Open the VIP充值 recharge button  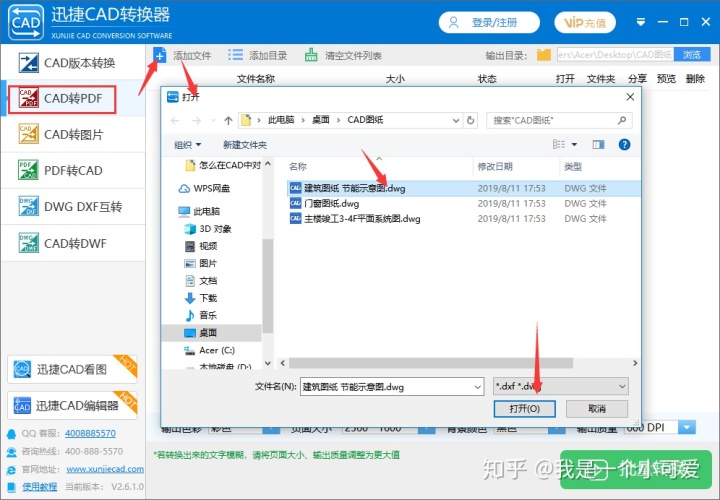[x=585, y=22]
